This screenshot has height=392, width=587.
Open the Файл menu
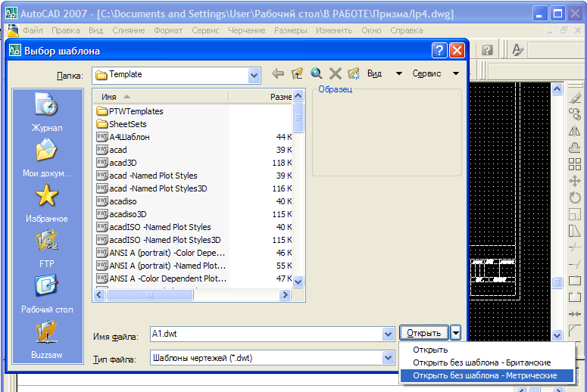tap(33, 30)
